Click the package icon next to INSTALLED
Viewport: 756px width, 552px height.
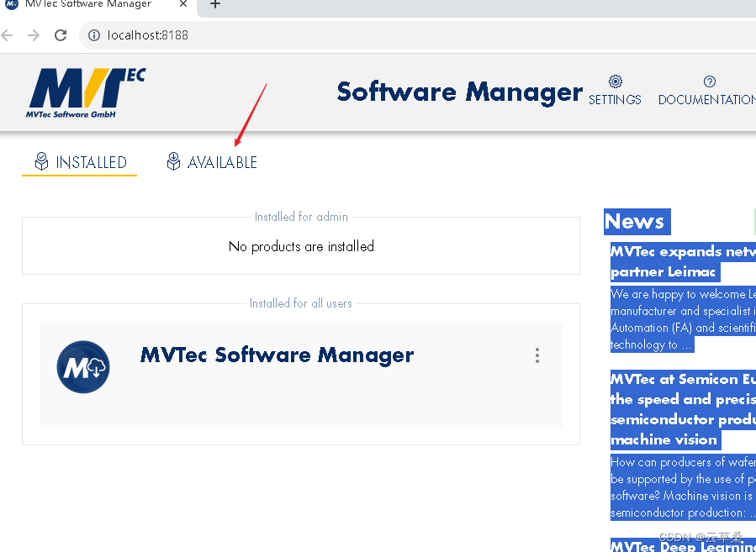41,161
